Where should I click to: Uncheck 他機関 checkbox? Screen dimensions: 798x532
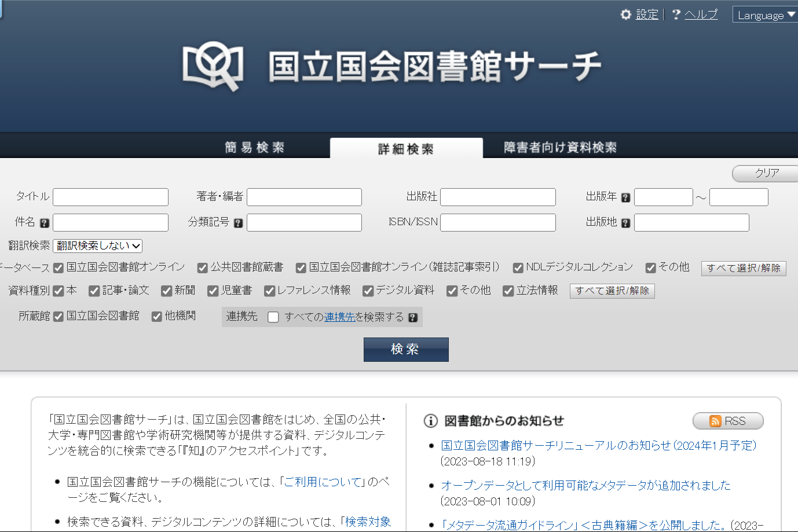(x=157, y=317)
